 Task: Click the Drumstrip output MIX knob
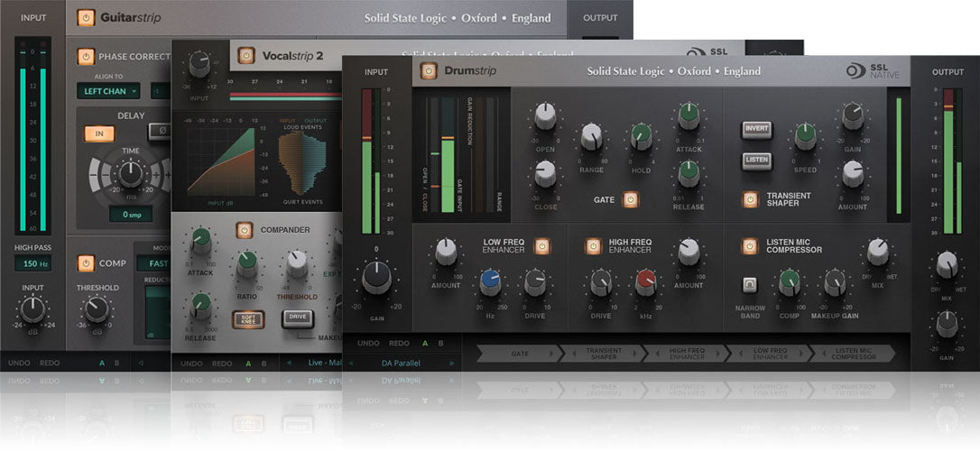click(x=947, y=265)
